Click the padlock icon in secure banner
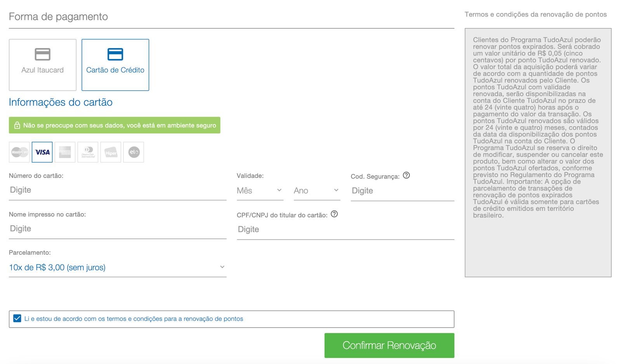621x364 pixels. point(17,125)
